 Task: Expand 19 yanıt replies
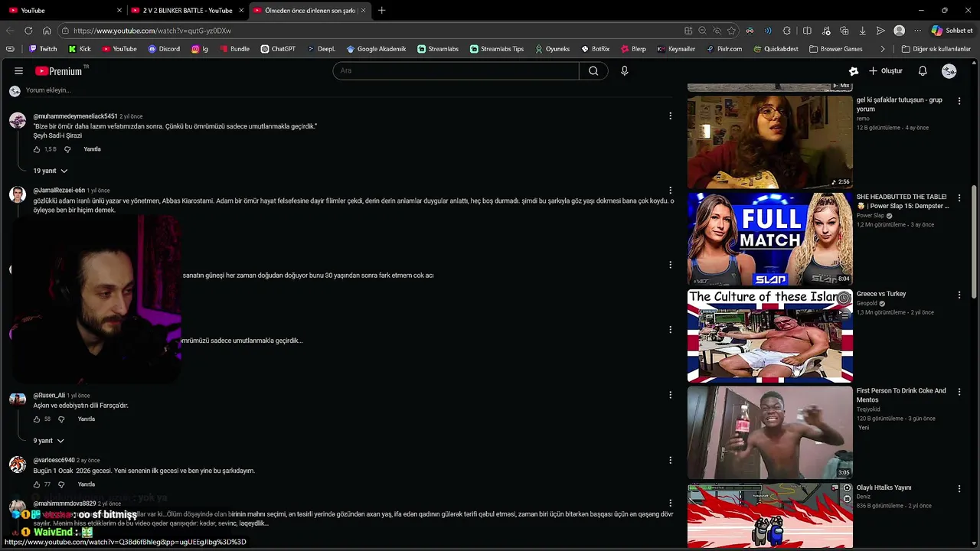tap(51, 171)
